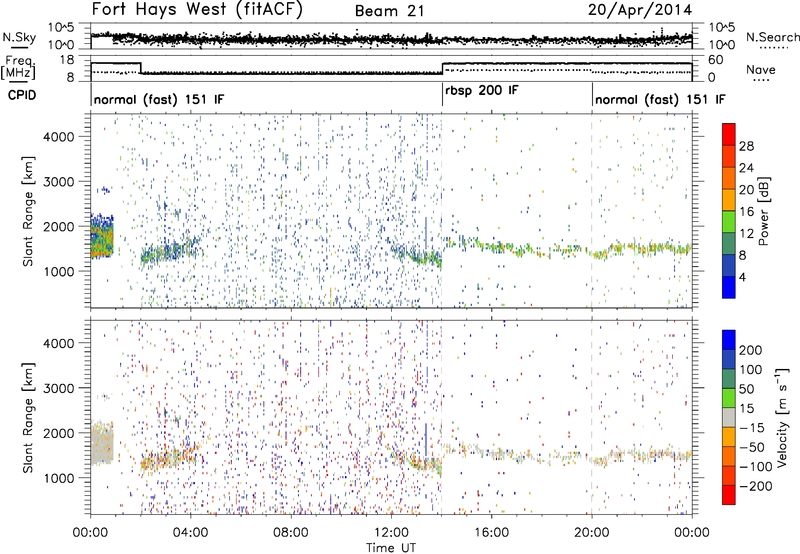Click the 'Time UT' axis label
The width and height of the screenshot is (800, 554).
click(391, 548)
